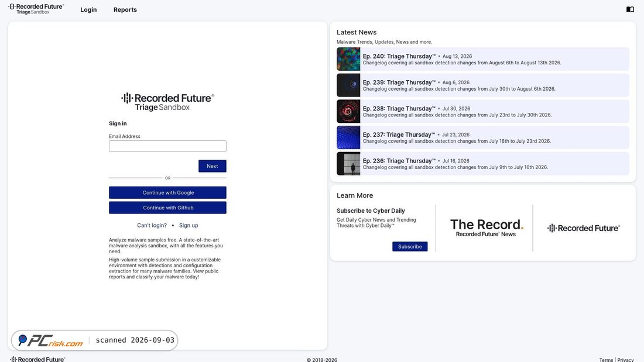
Task: Select changelog text for July 9th to 16th
Action: (455, 167)
